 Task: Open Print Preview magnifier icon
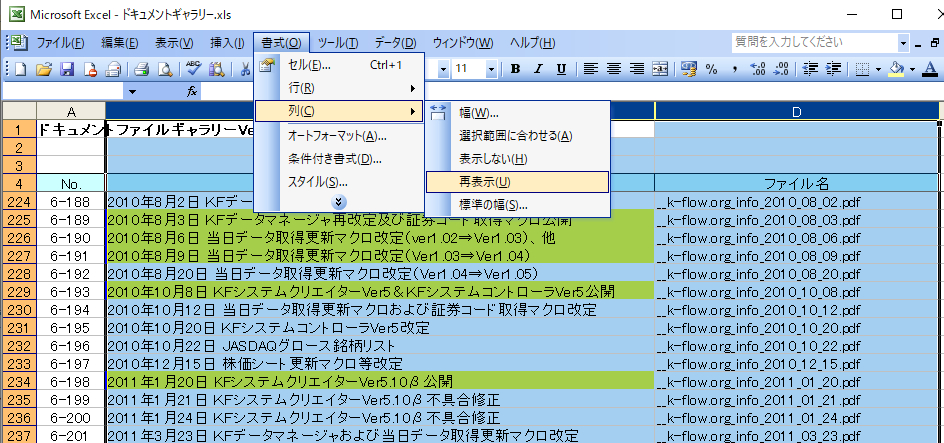tap(164, 69)
